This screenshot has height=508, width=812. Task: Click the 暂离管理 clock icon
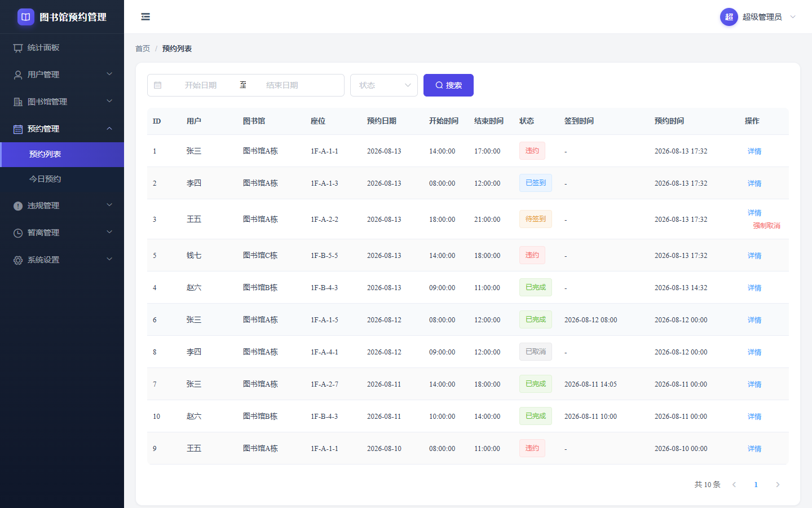(x=18, y=233)
